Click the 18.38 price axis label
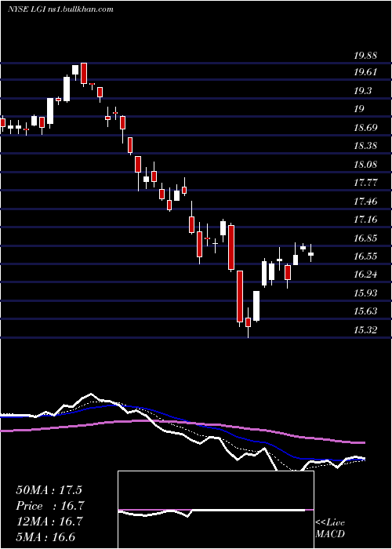This screenshot has height=549, width=392. coord(365,146)
